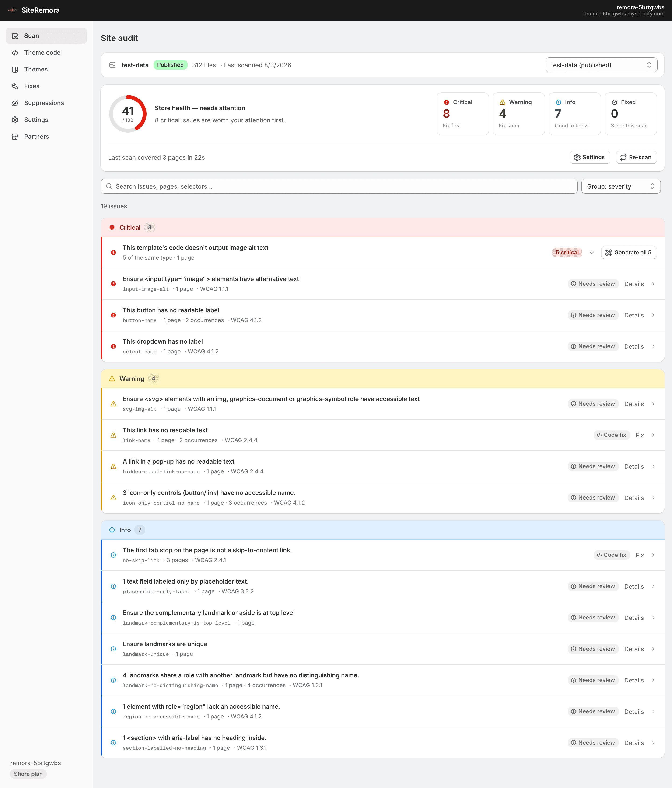Click info icon on landmark-unique row
Image resolution: width=672 pixels, height=788 pixels.
click(x=113, y=649)
